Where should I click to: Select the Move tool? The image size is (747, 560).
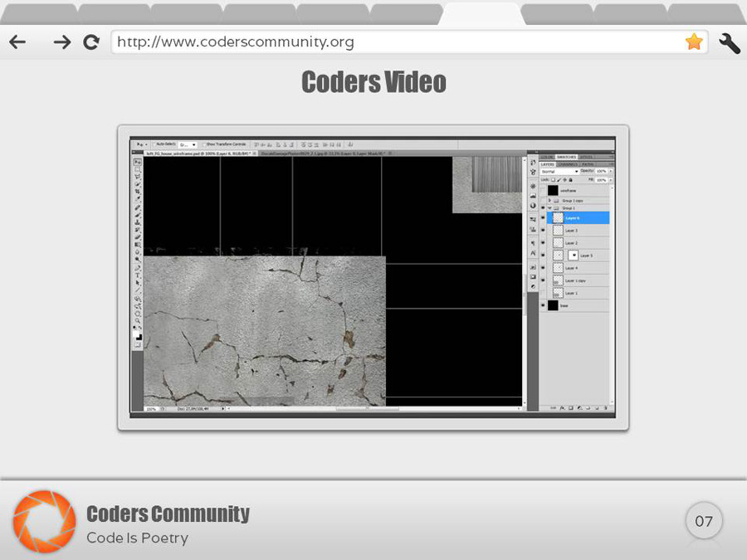point(137,163)
